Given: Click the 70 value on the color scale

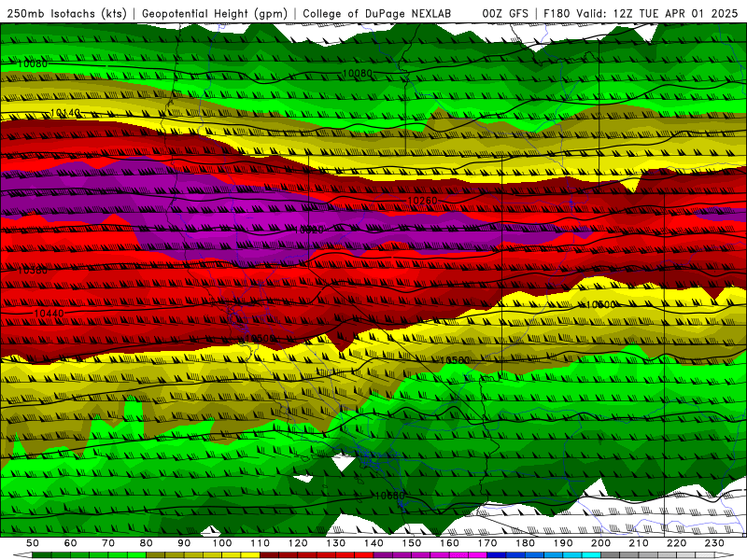Looking at the screenshot, I should coord(108,543).
